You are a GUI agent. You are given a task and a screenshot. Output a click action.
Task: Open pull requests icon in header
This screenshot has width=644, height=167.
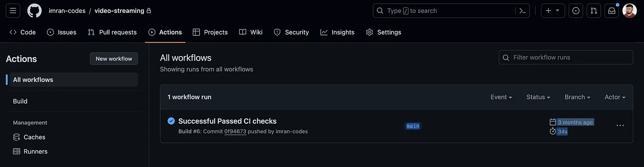click(594, 11)
